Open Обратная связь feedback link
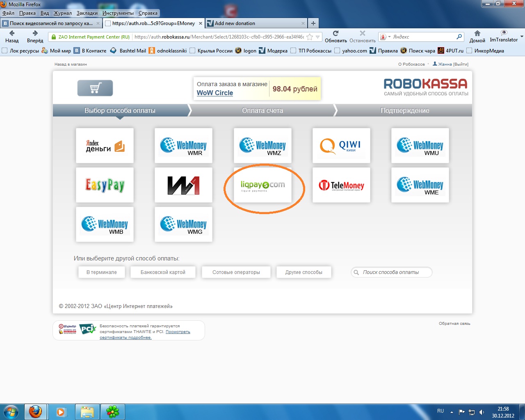This screenshot has width=525, height=420. tap(454, 324)
